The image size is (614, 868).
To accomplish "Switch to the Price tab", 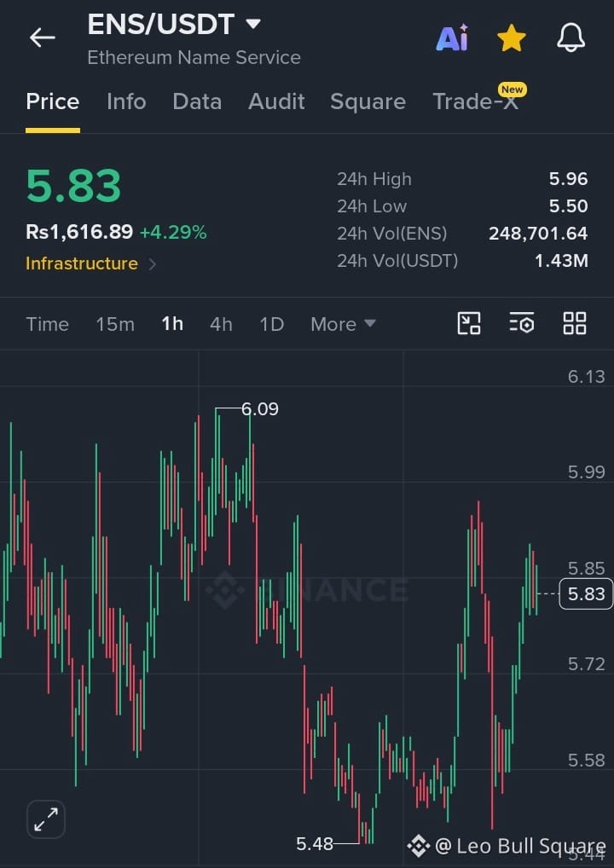I will click(53, 101).
